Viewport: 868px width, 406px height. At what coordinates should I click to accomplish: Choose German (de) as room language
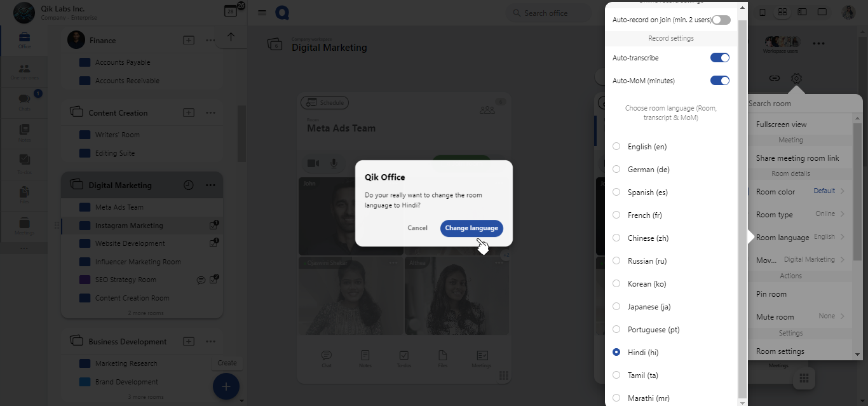pyautogui.click(x=616, y=170)
